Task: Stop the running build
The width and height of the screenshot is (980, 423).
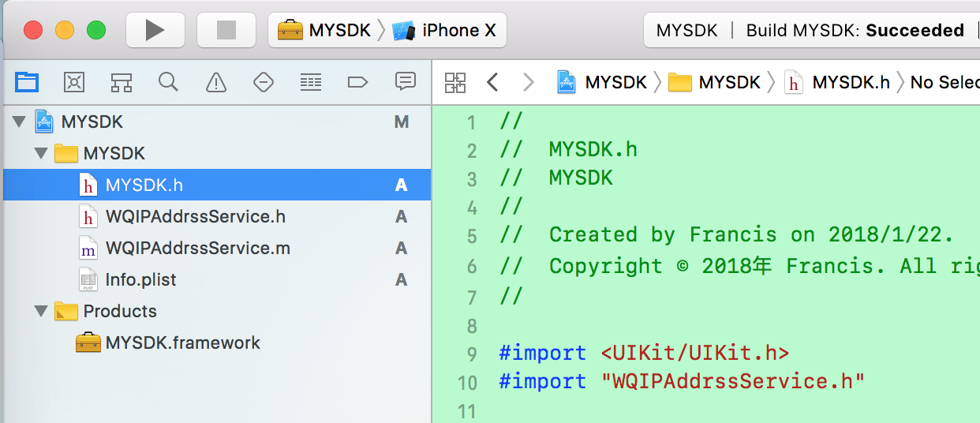Action: pos(226,30)
